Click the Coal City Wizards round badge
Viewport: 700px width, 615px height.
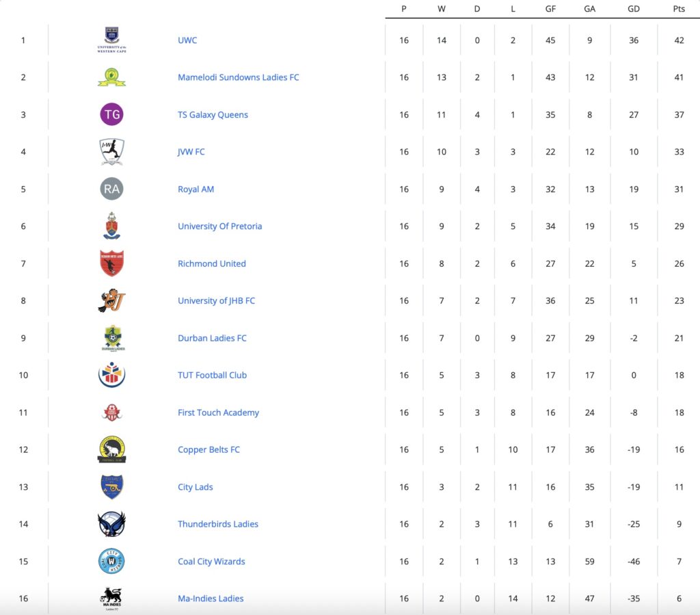pyautogui.click(x=111, y=562)
